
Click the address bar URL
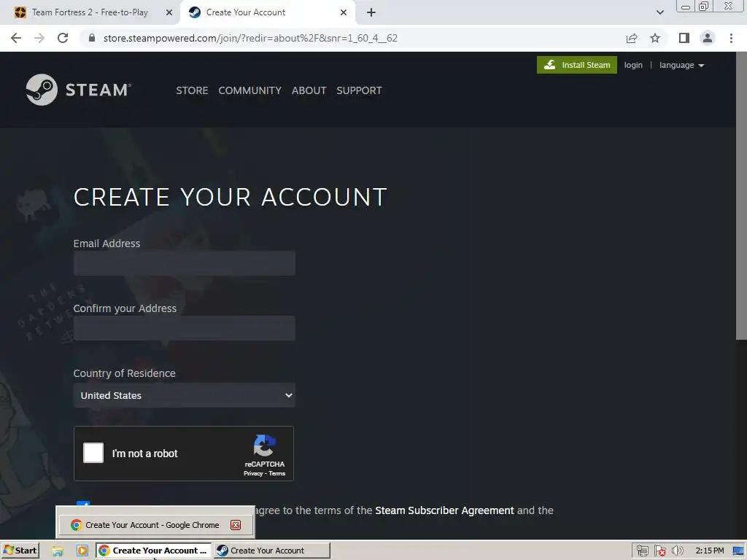[x=250, y=38]
